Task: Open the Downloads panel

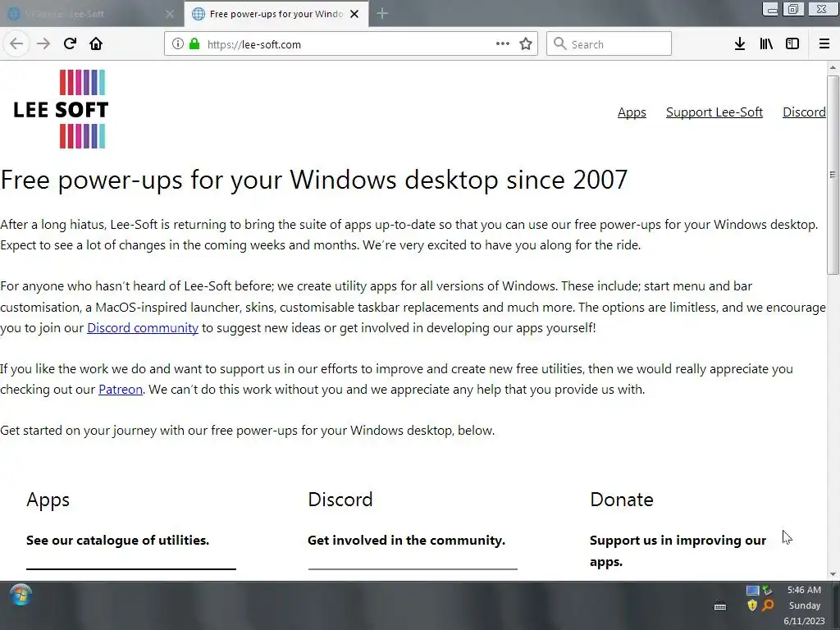Action: tap(740, 44)
